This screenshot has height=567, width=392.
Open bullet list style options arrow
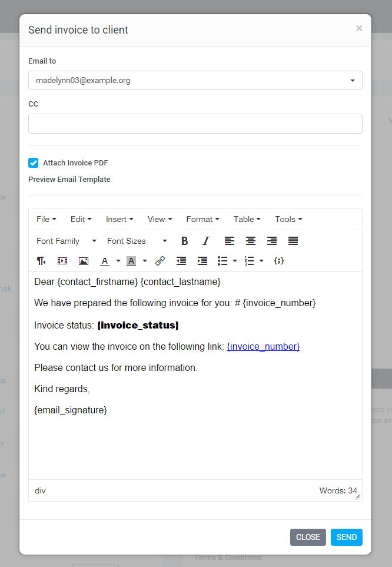pos(235,261)
